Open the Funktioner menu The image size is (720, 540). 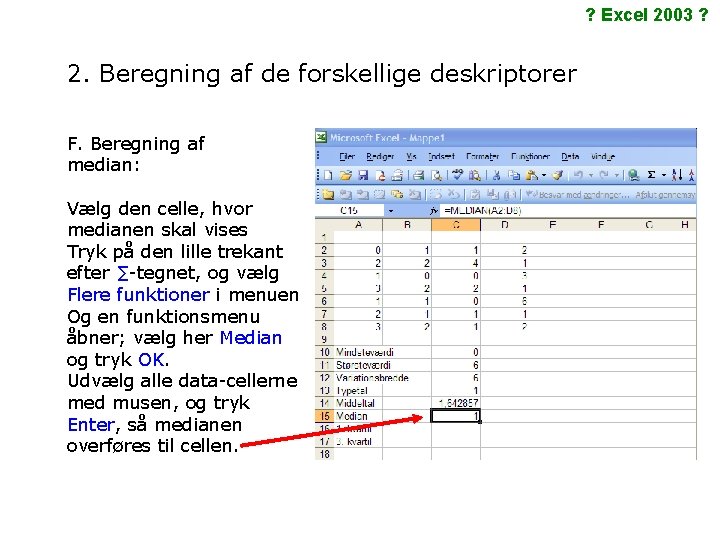click(530, 157)
